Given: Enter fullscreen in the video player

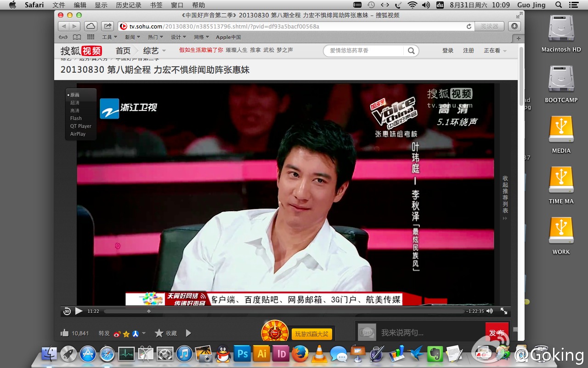Looking at the screenshot, I should click(x=504, y=311).
